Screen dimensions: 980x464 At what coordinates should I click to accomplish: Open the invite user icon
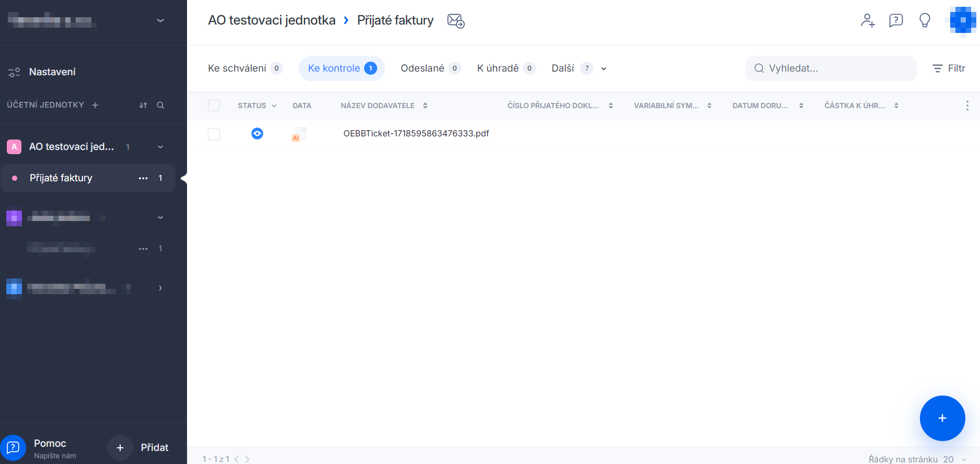coord(867,20)
